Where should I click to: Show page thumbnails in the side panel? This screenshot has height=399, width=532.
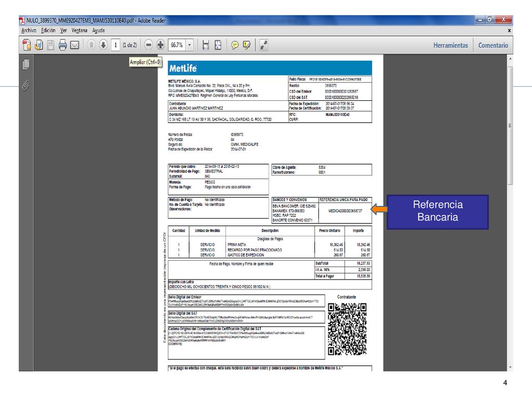coord(26,64)
